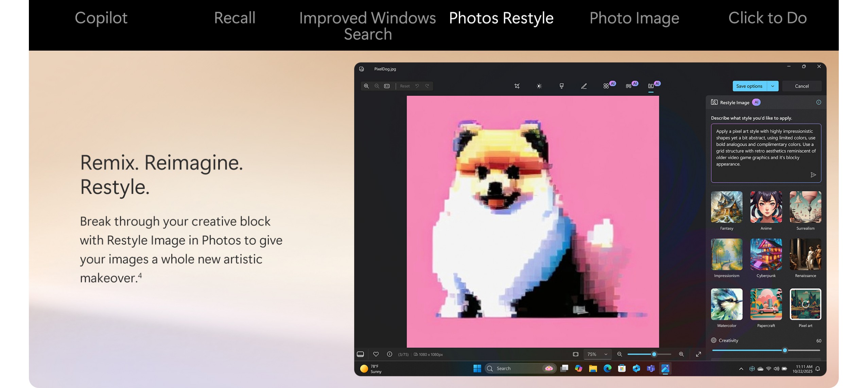Mark PixelDog.jpg as favorite with heart
Image resolution: width=868 pixels, height=388 pixels.
(x=376, y=354)
